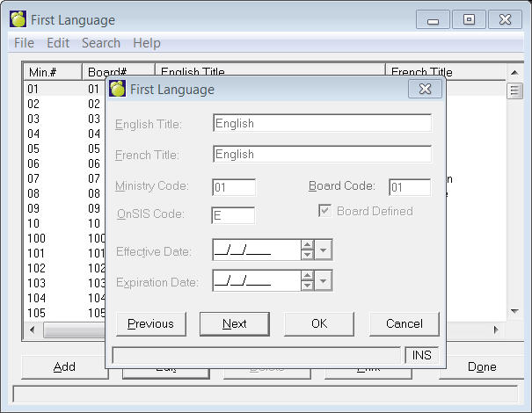532x413 pixels.
Task: Open the Expiration Date dropdown
Action: [324, 281]
